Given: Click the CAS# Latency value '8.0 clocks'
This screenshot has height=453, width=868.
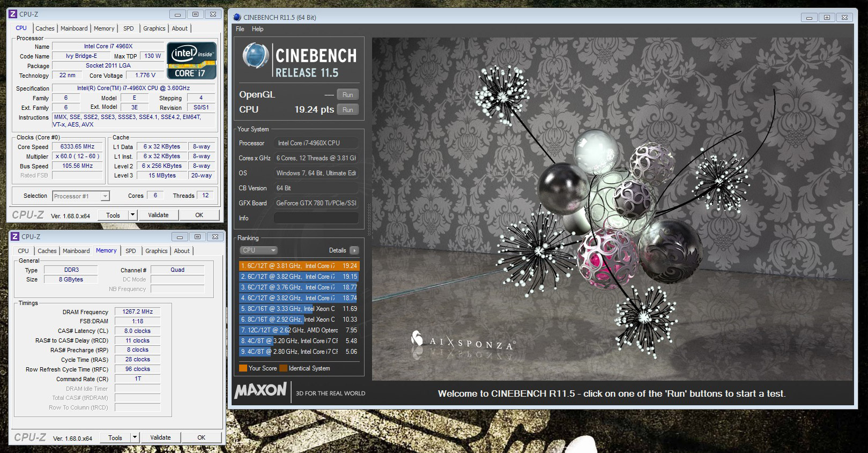Looking at the screenshot, I should (x=138, y=331).
